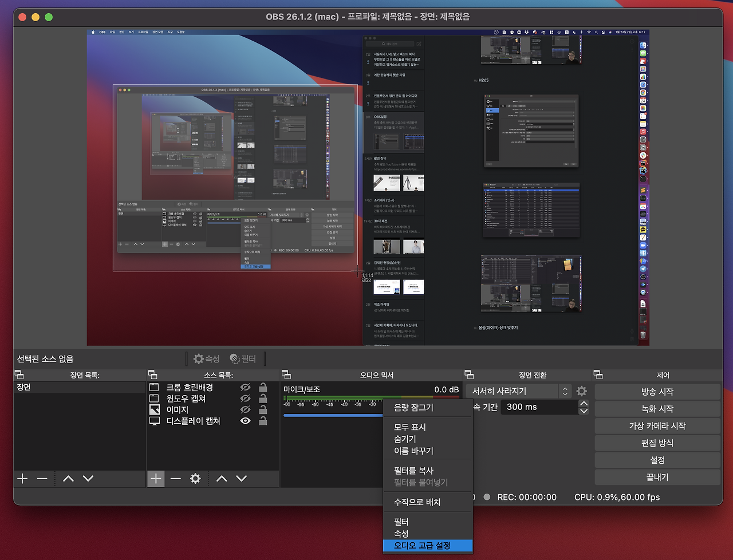Click the OBS preview canvas
Screen dimensions: 733x560
coord(368,188)
